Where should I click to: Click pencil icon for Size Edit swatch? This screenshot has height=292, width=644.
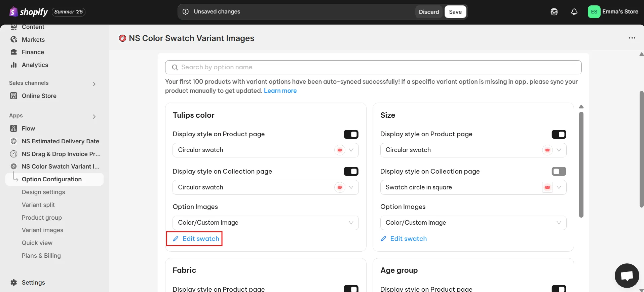(x=383, y=239)
